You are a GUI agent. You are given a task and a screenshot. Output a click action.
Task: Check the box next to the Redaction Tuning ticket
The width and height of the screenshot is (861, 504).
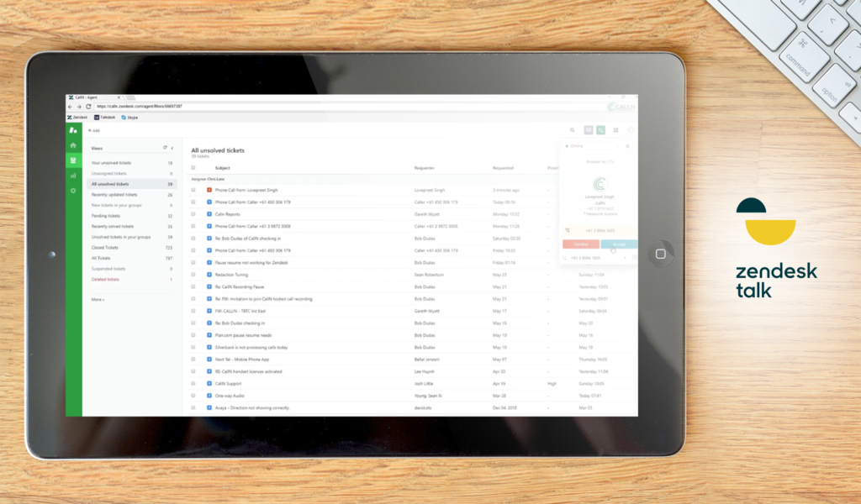coord(193,273)
